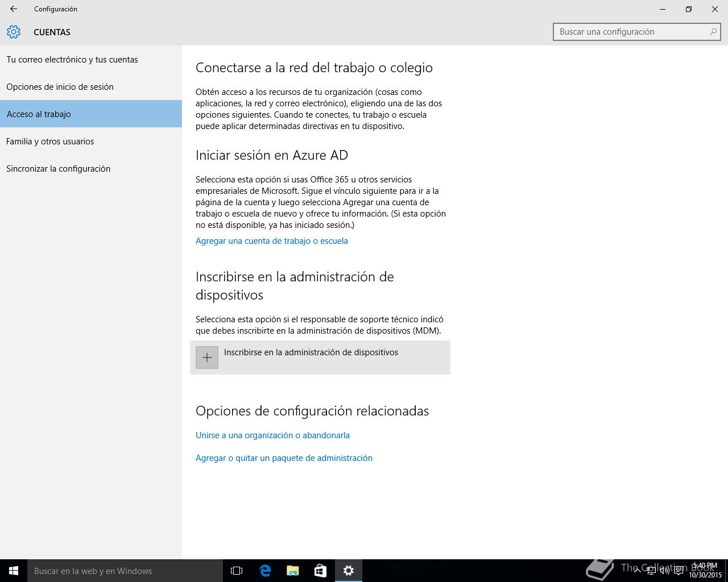Image resolution: width=728 pixels, height=582 pixels.
Task: Click the search magnifier icon
Action: [x=713, y=32]
